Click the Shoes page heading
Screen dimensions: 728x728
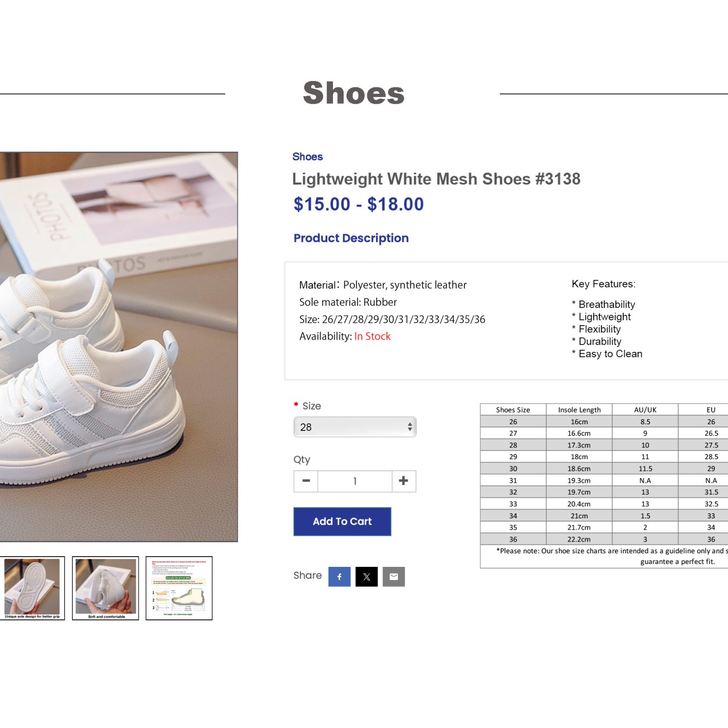click(353, 93)
